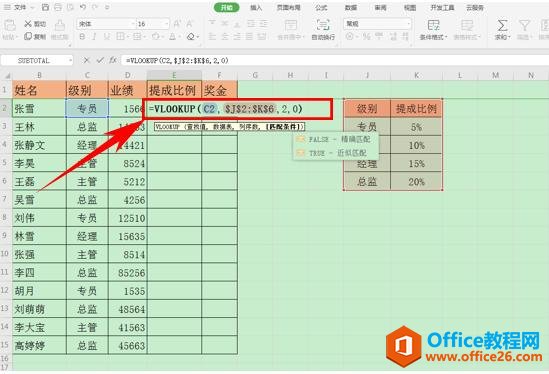The image size is (549, 374).
Task: Click the Filter funnel icon
Action: pos(524,25)
